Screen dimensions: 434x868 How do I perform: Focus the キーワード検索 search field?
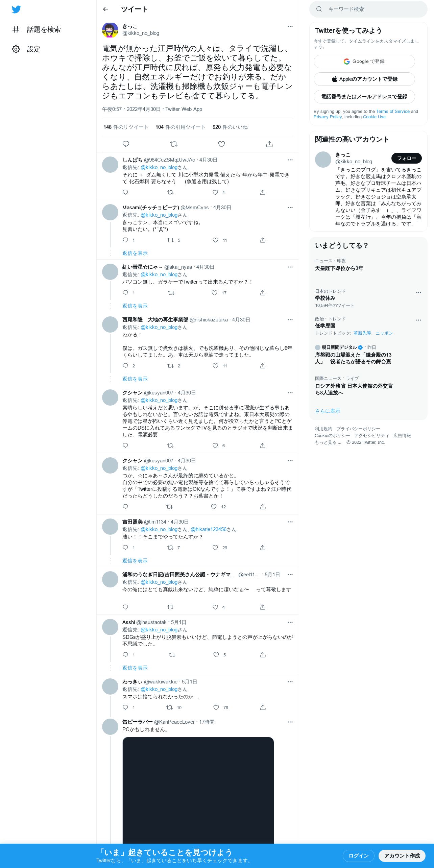coord(368,9)
